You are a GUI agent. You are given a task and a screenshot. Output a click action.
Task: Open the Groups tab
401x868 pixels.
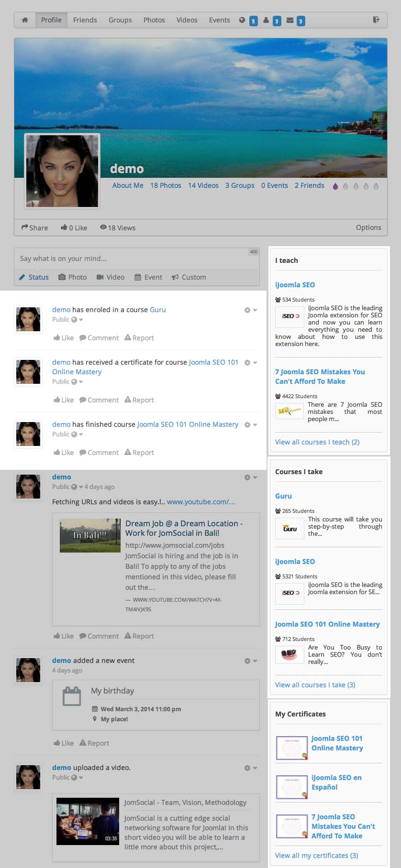(120, 20)
